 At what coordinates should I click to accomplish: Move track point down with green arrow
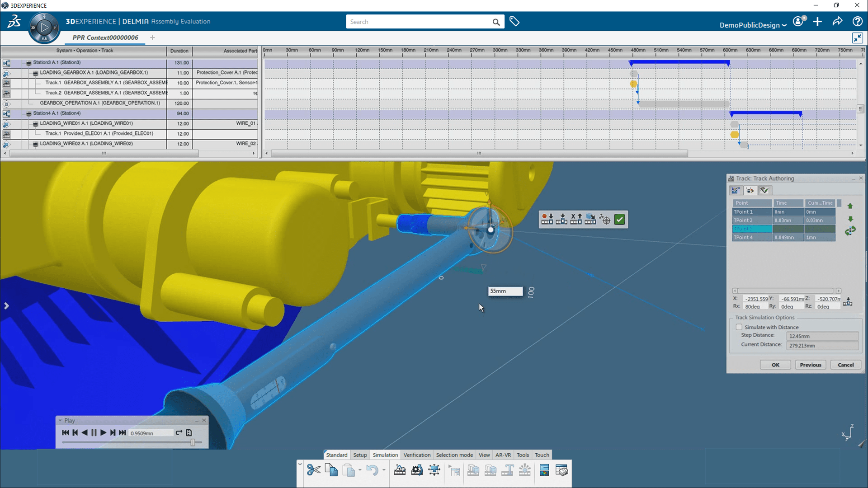pos(850,219)
